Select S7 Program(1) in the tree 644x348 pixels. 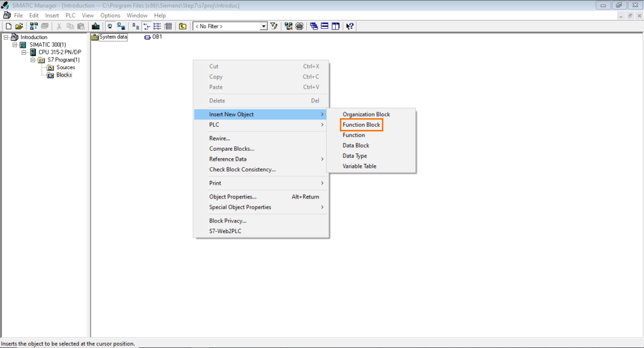click(x=64, y=60)
